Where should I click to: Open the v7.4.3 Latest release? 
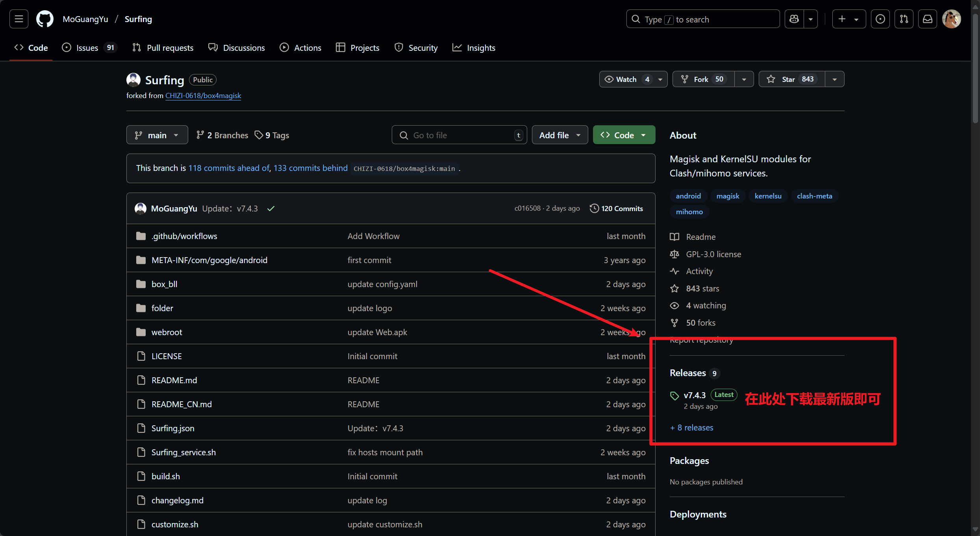[x=695, y=395]
